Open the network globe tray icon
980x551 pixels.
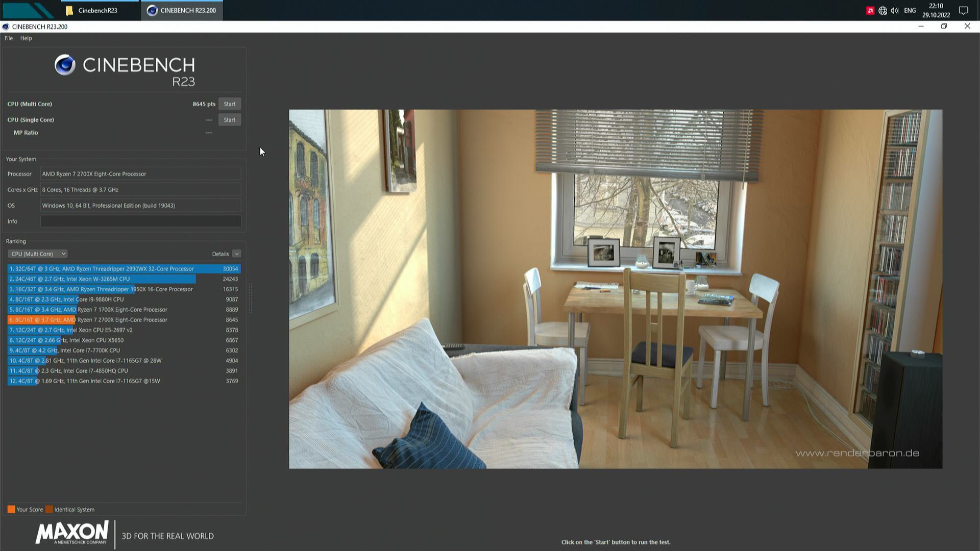883,11
